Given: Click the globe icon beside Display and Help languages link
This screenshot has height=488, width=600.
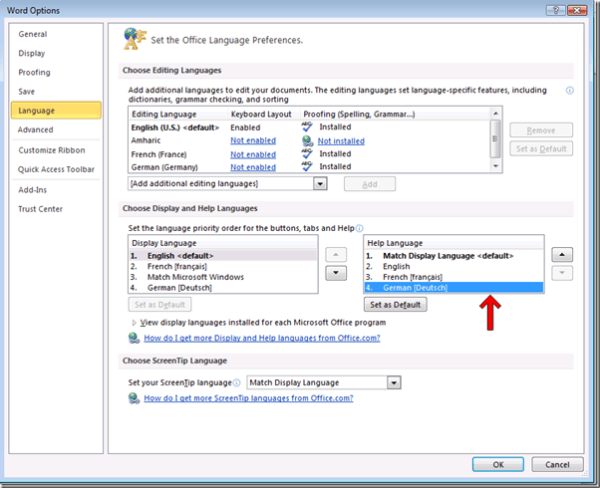Looking at the screenshot, I should tap(134, 338).
